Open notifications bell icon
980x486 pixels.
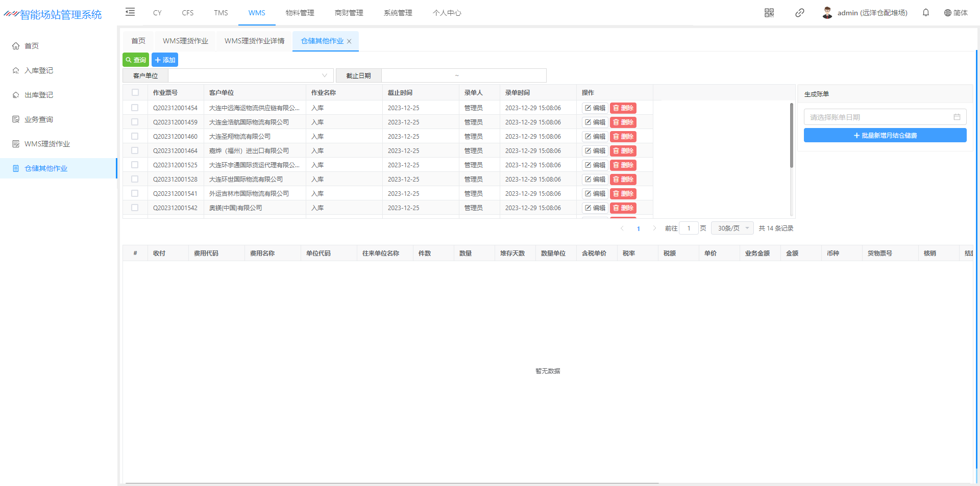click(925, 13)
